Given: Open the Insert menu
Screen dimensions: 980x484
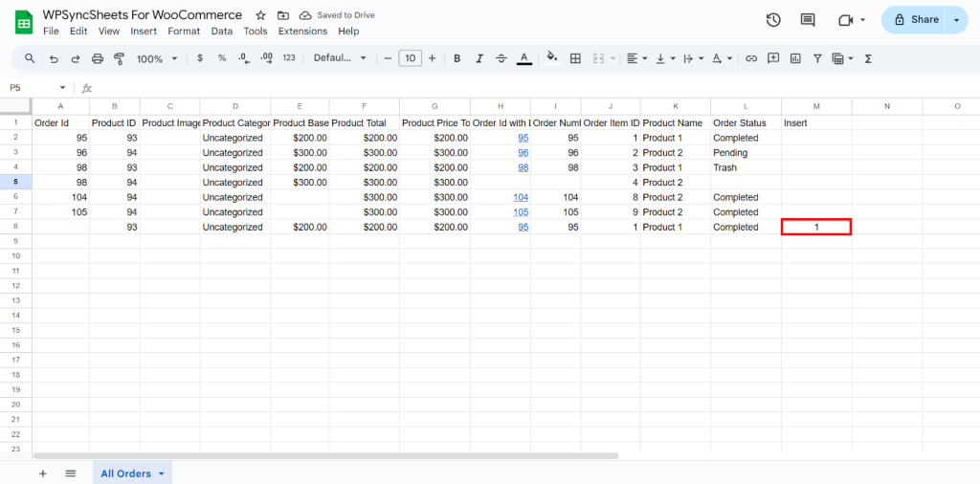Looking at the screenshot, I should click(x=144, y=32).
